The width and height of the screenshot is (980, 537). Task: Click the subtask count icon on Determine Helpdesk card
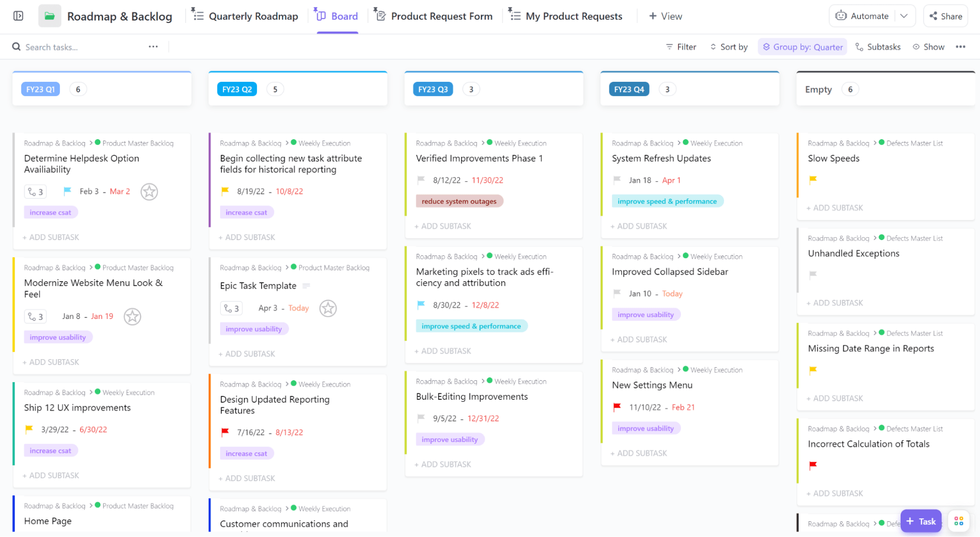(x=35, y=192)
